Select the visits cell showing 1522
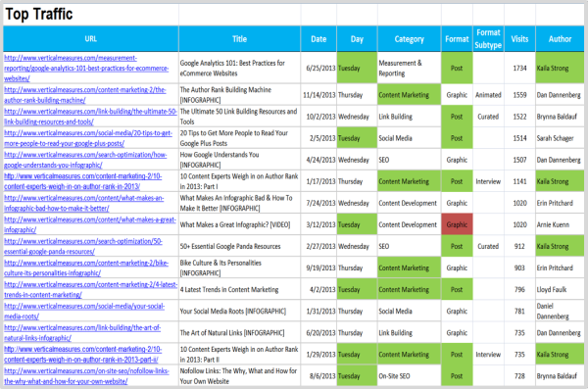This screenshot has width=588, height=389. [519, 117]
